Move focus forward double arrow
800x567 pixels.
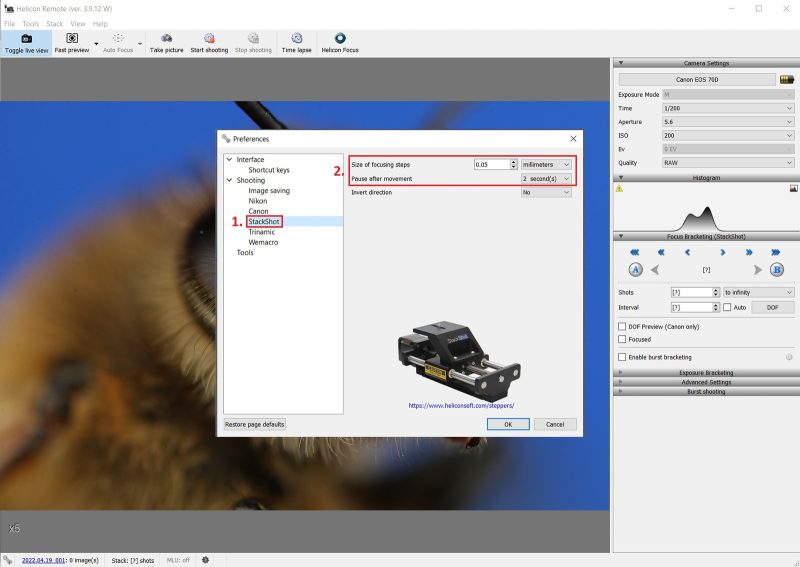tap(749, 252)
